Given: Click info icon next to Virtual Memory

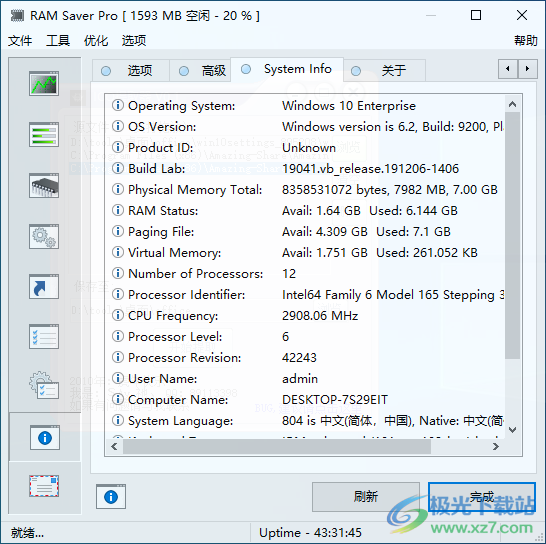Looking at the screenshot, I should coord(118,252).
